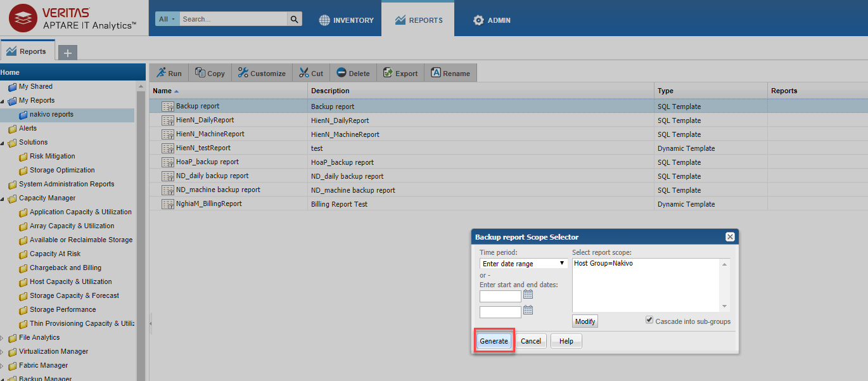Click the Cut scissors icon

coord(303,73)
